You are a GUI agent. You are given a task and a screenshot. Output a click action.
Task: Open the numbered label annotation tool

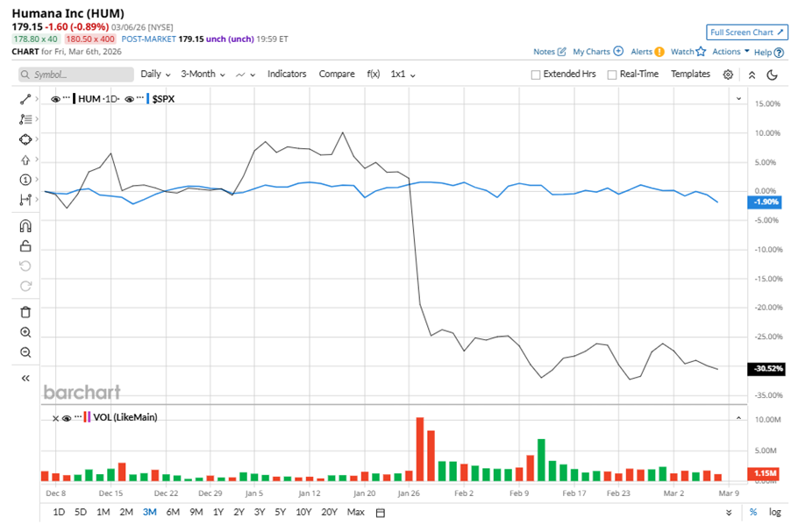25,180
